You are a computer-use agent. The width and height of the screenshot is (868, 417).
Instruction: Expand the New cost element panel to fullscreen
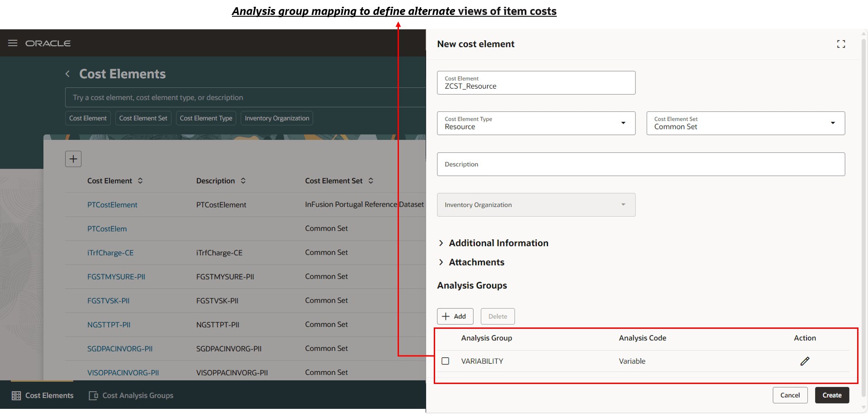841,44
